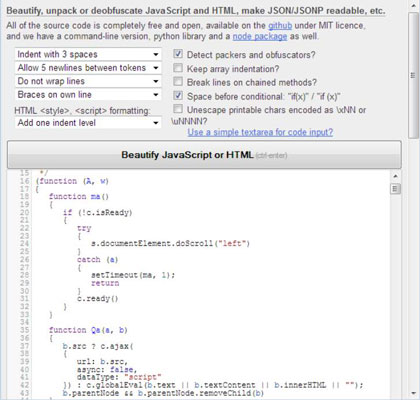Open the github link
Viewport: 420px width, 400px height.
(x=280, y=26)
